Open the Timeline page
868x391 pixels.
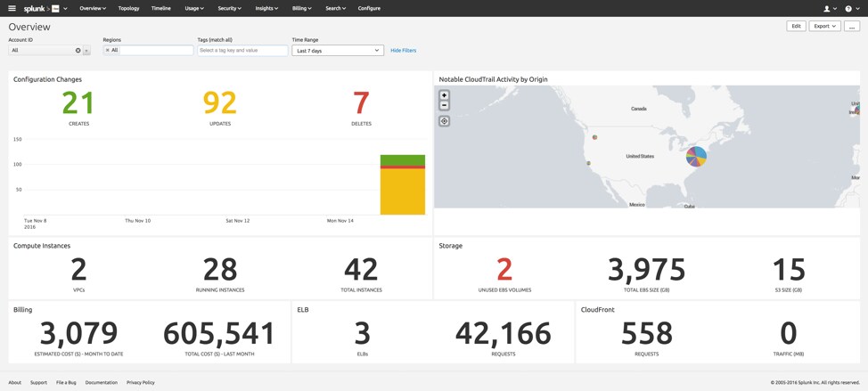pyautogui.click(x=161, y=8)
